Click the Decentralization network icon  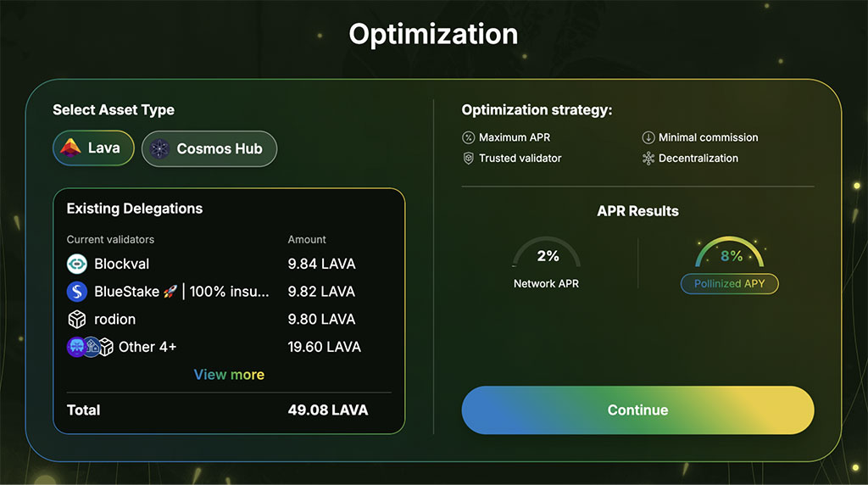[x=648, y=159]
